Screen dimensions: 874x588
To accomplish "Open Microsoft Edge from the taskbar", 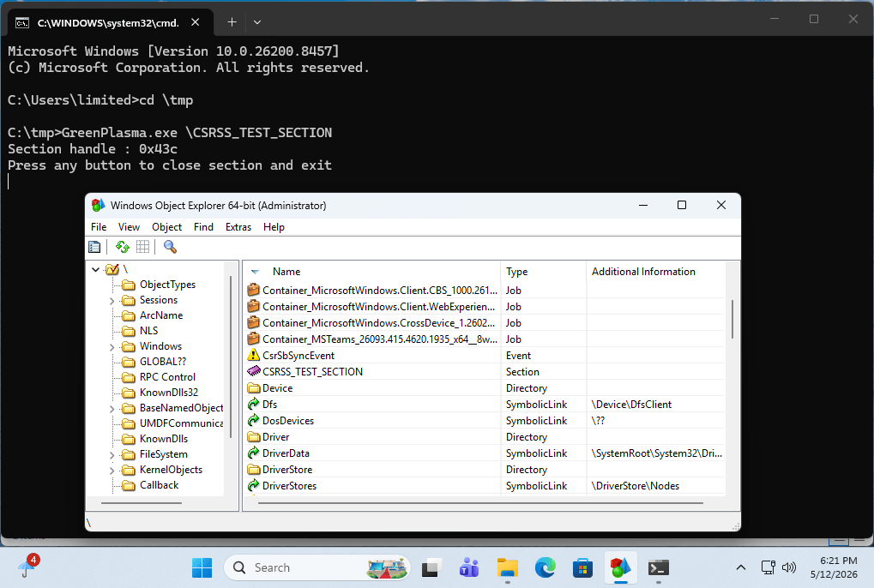I will click(x=545, y=568).
